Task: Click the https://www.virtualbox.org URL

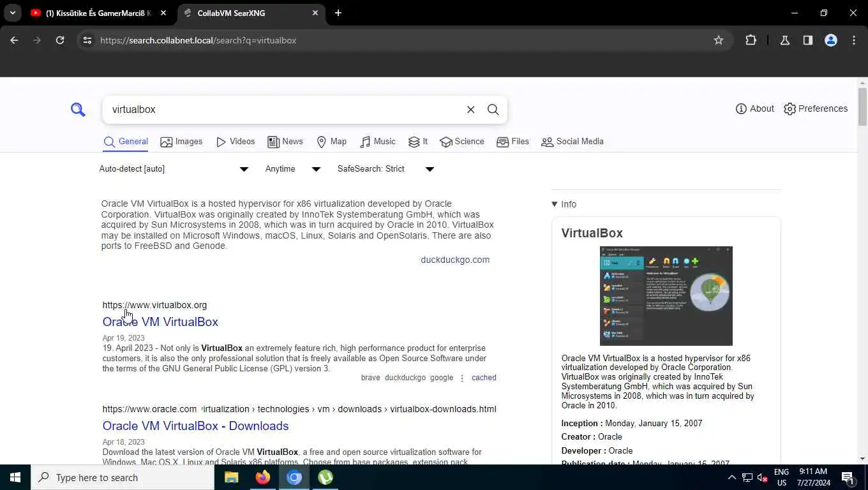Action: tap(154, 305)
